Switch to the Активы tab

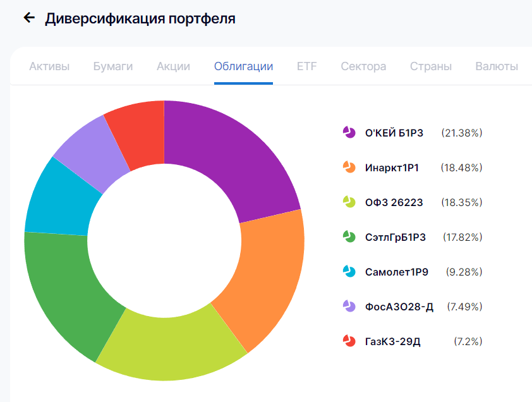click(x=49, y=66)
